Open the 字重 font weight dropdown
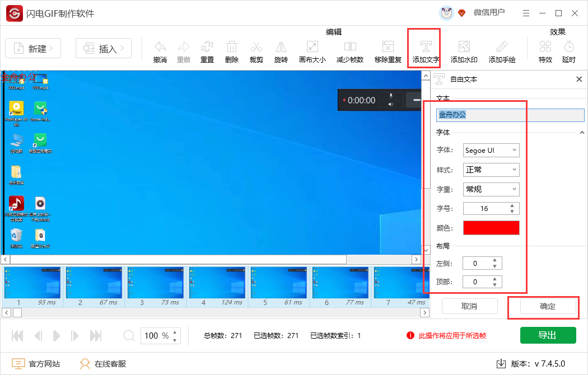The width and height of the screenshot is (588, 375). coord(491,189)
